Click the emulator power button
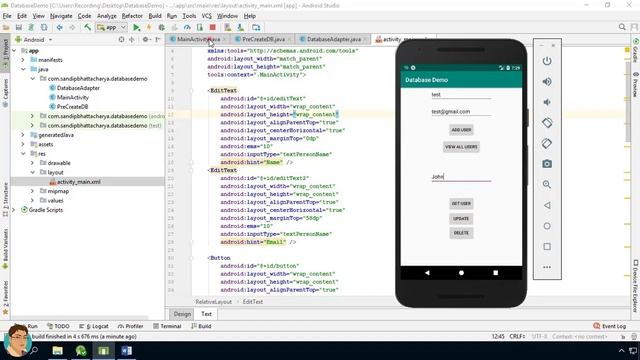The height and width of the screenshot is (360, 640). point(547,61)
